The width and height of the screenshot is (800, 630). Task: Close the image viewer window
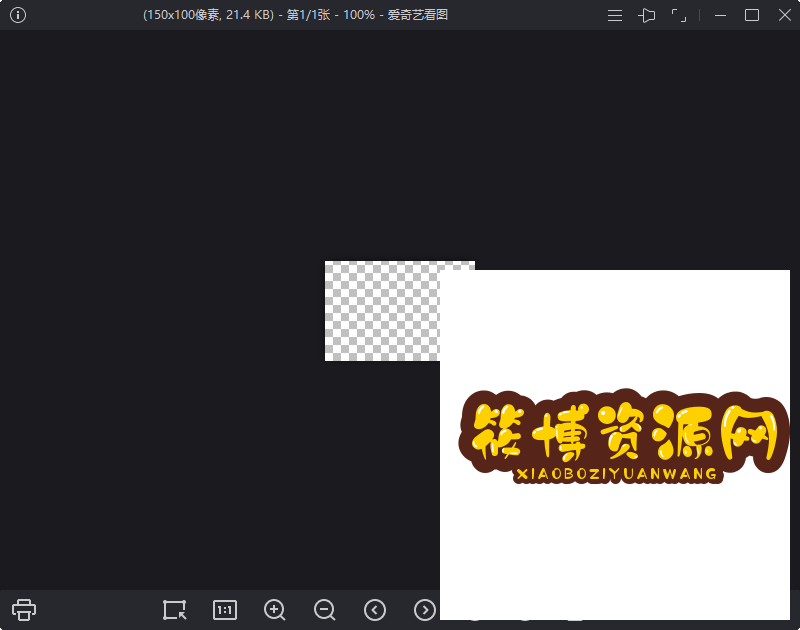[x=785, y=15]
